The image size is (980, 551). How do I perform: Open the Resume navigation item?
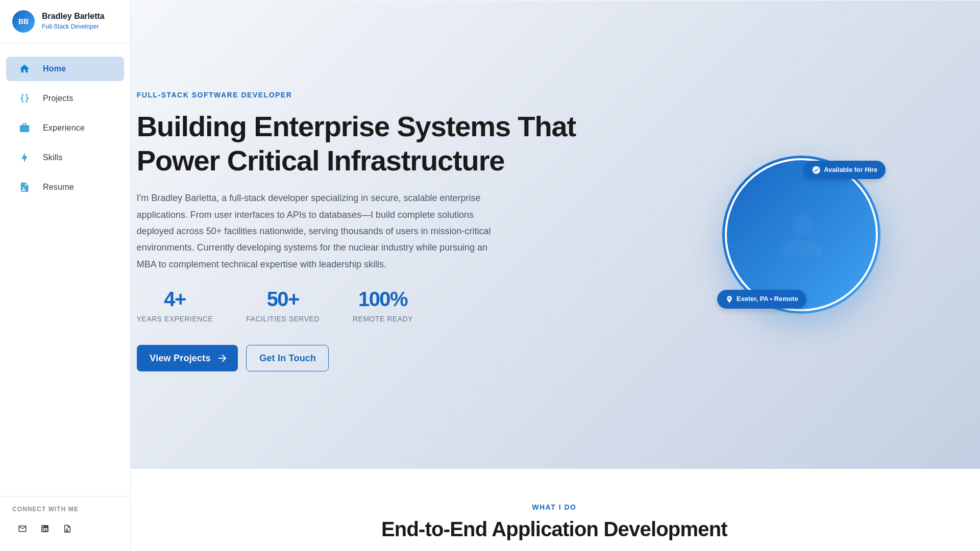point(58,187)
